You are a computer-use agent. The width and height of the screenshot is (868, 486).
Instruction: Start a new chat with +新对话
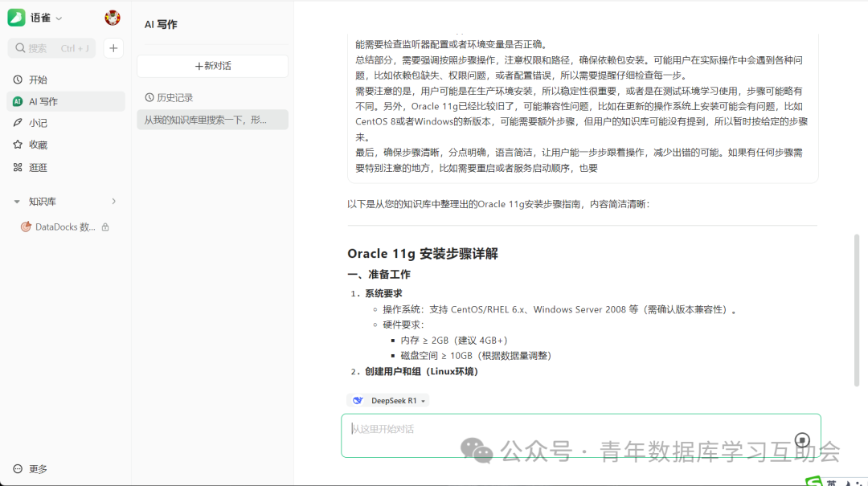(x=212, y=66)
